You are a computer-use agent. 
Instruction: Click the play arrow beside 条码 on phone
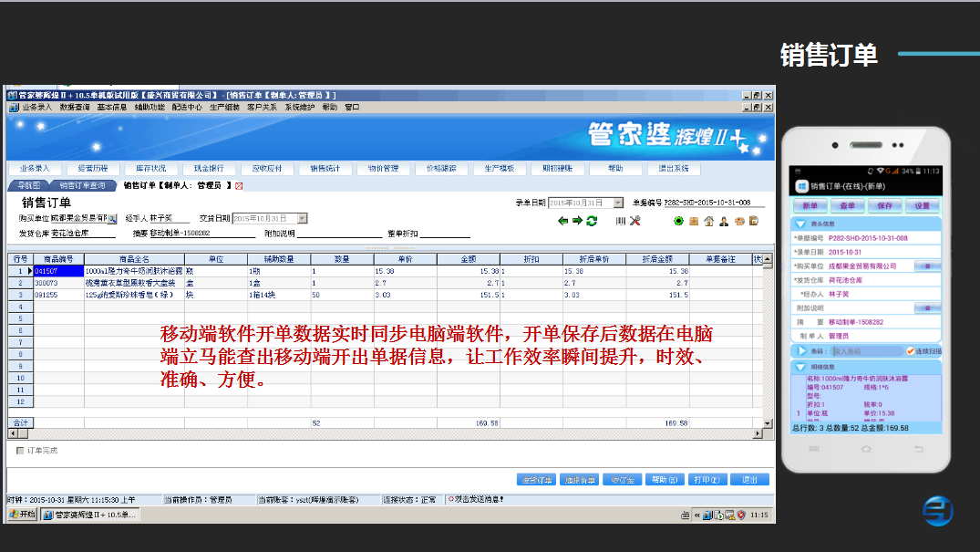click(802, 351)
